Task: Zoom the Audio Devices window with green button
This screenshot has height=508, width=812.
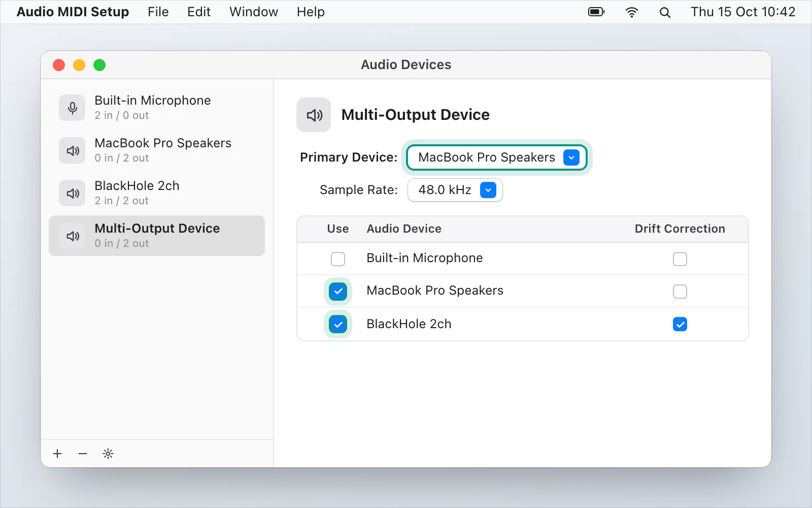Action: [99, 65]
